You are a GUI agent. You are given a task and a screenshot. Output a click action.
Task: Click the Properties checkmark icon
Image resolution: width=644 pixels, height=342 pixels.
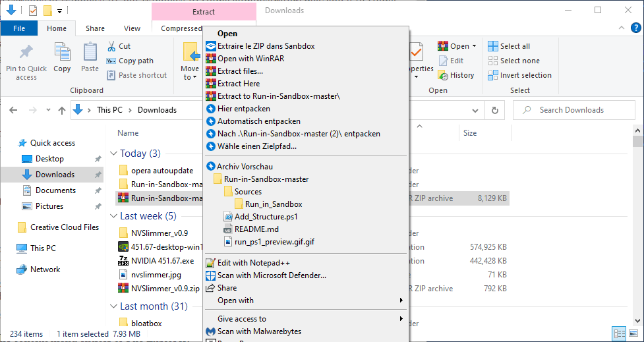[x=416, y=52]
